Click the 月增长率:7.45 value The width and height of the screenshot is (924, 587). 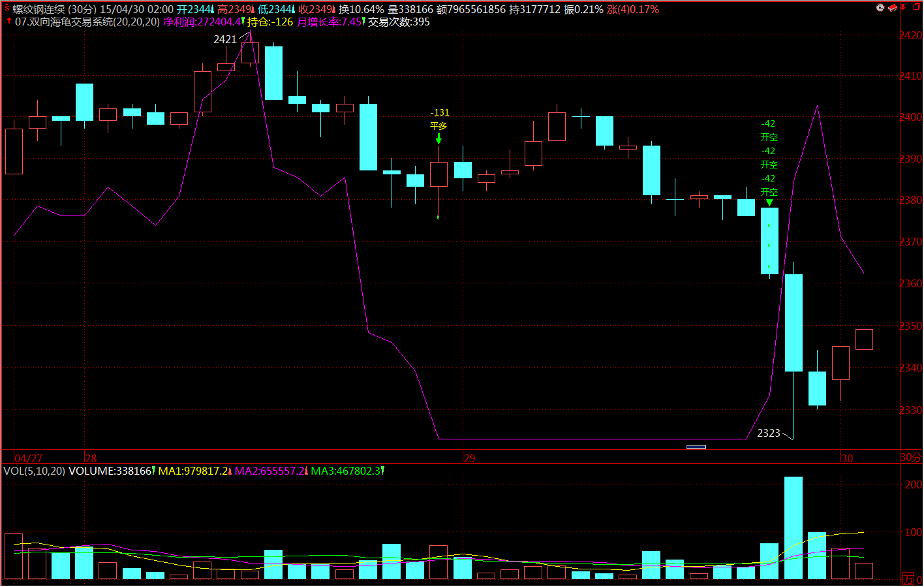(329, 22)
